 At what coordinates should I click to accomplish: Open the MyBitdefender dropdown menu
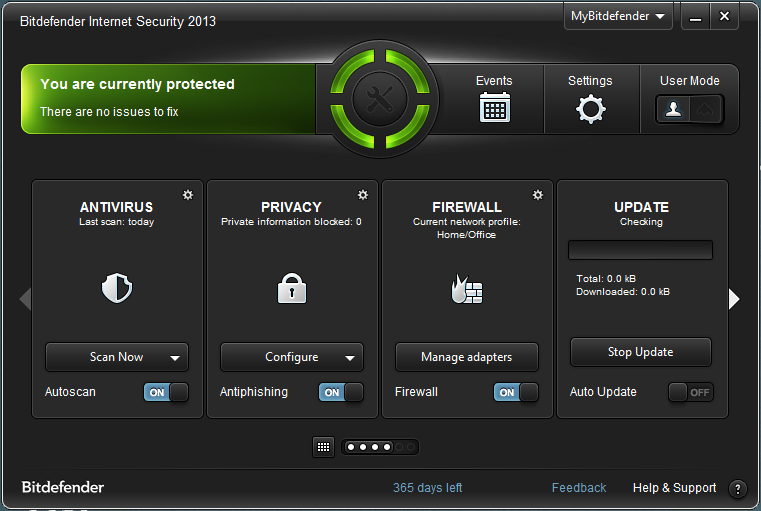(x=617, y=16)
